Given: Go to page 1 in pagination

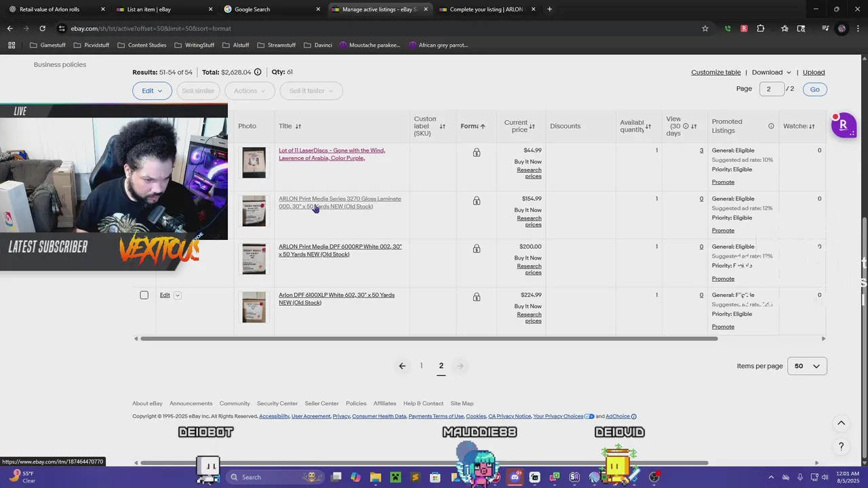Looking at the screenshot, I should [421, 366].
